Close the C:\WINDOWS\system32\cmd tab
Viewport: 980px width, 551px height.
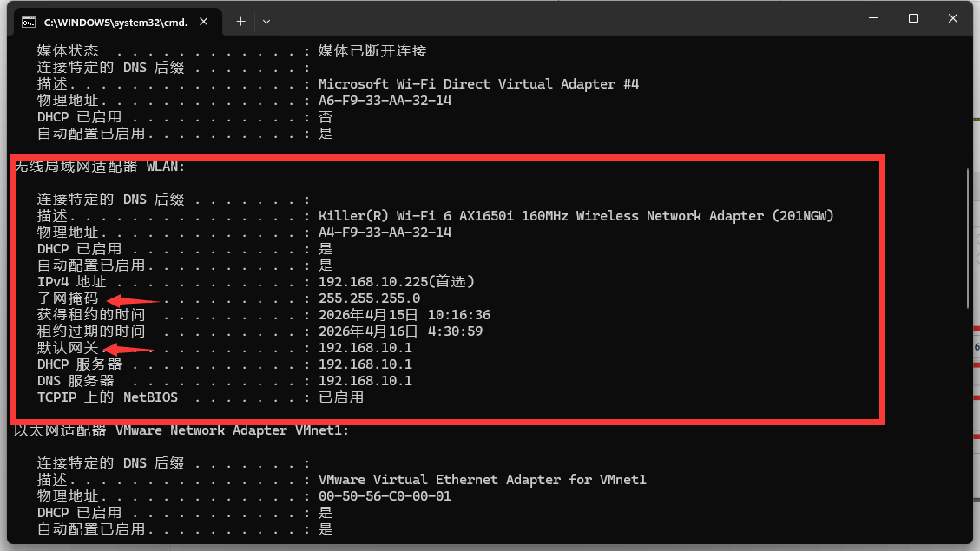pyautogui.click(x=204, y=22)
